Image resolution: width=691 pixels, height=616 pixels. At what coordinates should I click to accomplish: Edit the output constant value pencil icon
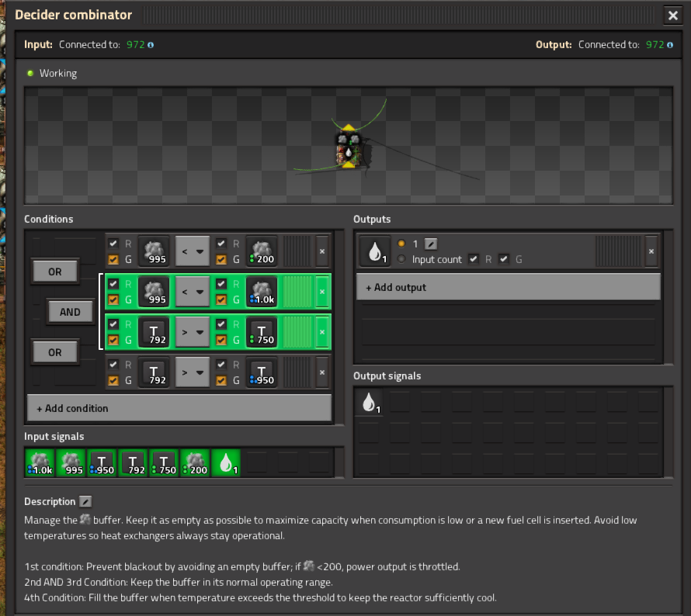pos(431,244)
